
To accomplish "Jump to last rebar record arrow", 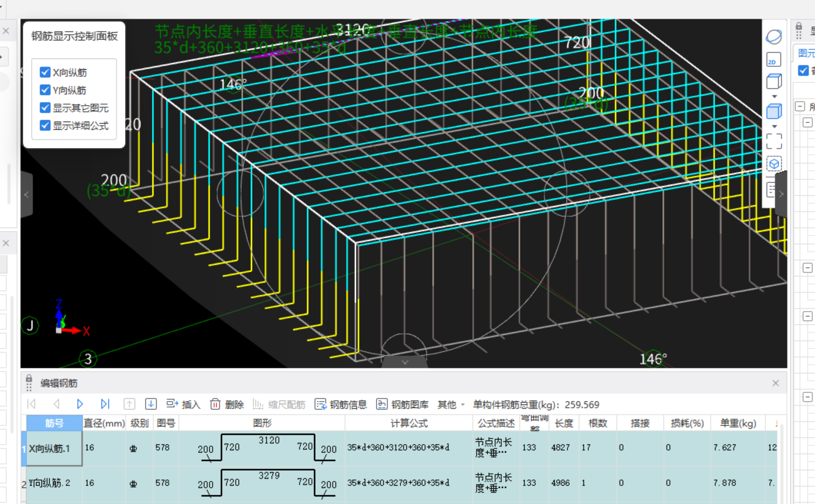I will coord(105,404).
